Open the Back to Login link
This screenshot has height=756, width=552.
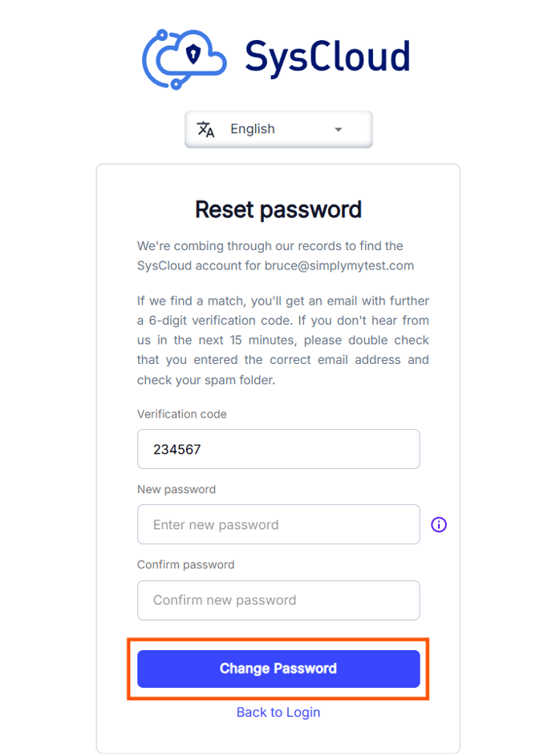tap(278, 712)
